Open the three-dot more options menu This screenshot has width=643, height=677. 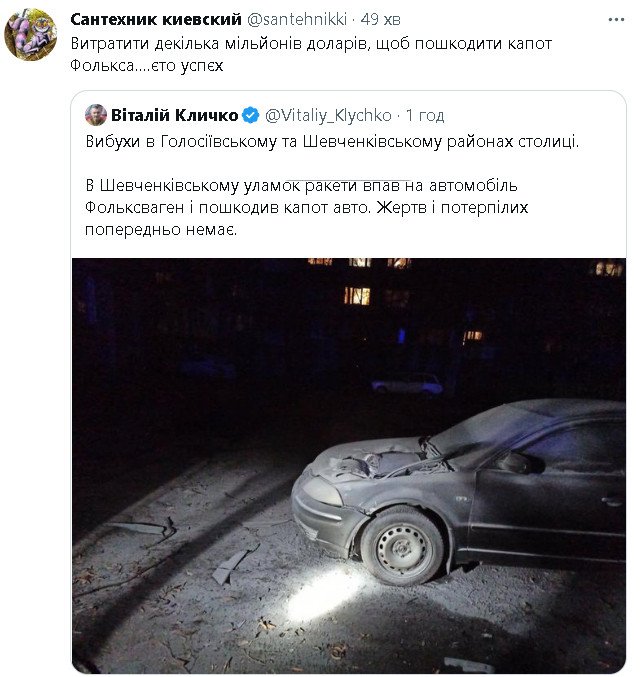click(616, 20)
